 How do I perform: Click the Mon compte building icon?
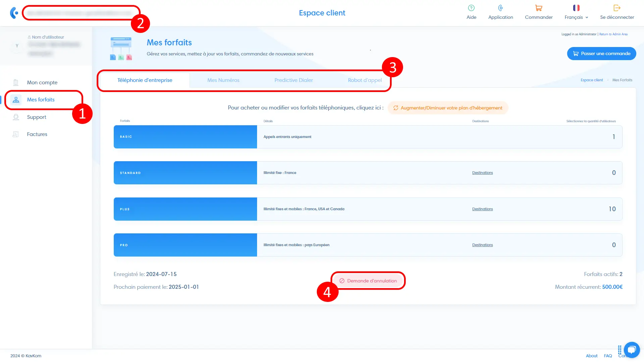[16, 83]
